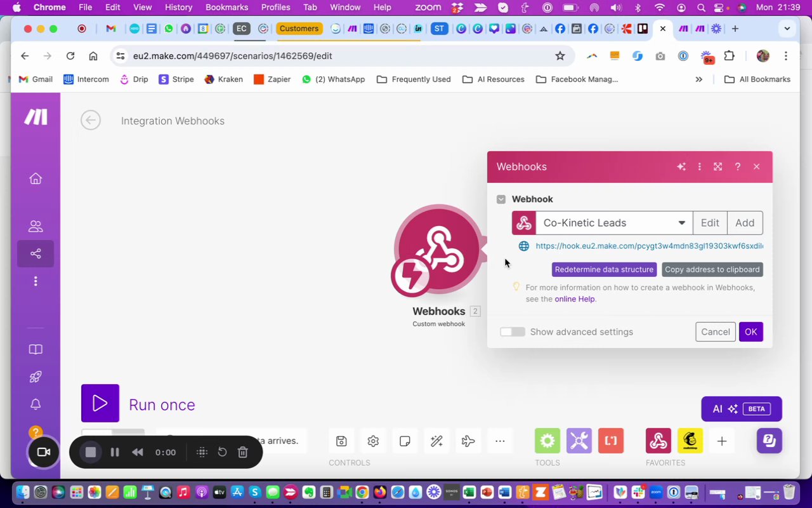The height and width of the screenshot is (508, 812).
Task: Go back with the circular arrow button
Action: coord(91,120)
